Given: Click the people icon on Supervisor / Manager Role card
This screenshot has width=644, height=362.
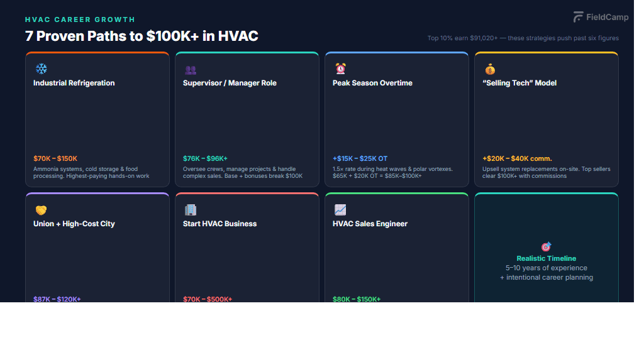Looking at the screenshot, I should tap(190, 69).
